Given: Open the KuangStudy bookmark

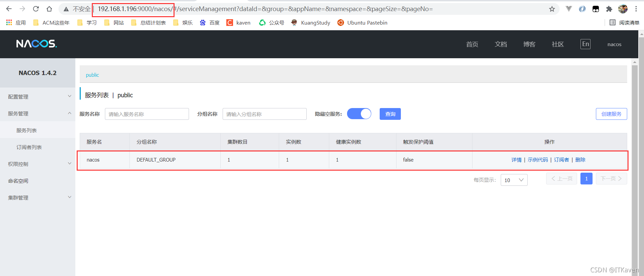Looking at the screenshot, I should point(311,23).
